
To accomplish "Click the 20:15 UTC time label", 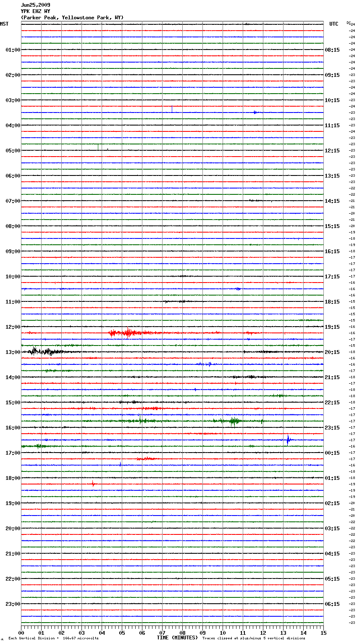I will coord(332,352).
